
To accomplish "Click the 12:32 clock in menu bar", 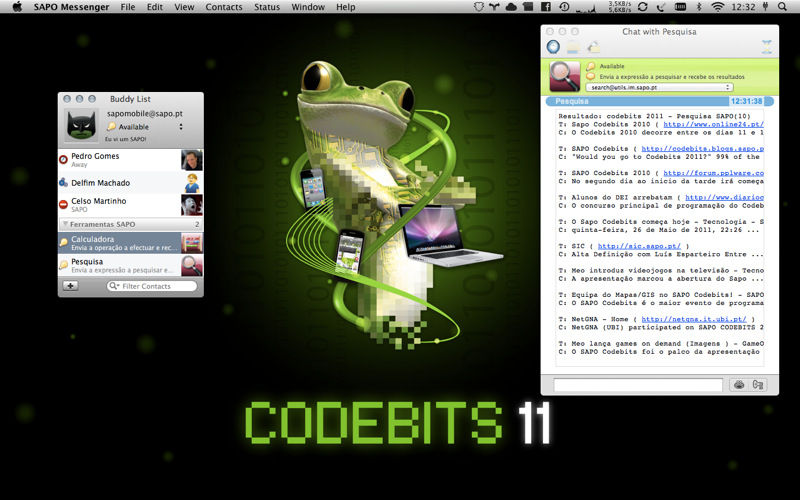I will [x=743, y=7].
